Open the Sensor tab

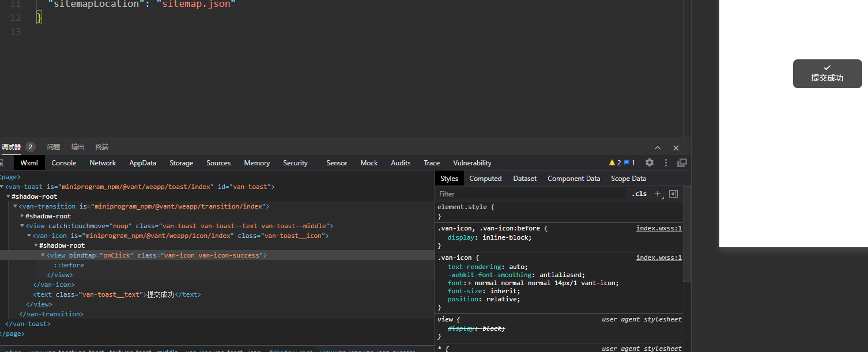337,163
